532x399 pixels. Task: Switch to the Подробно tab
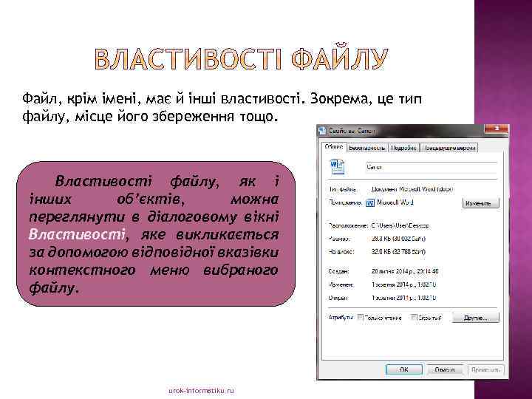403,148
